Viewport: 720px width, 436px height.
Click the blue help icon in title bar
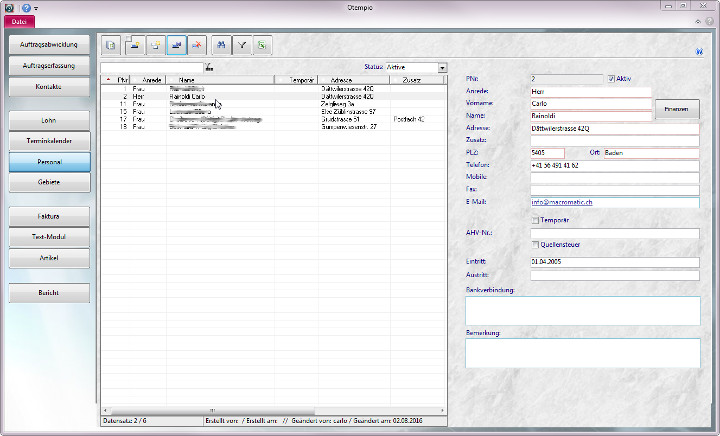[x=25, y=7]
